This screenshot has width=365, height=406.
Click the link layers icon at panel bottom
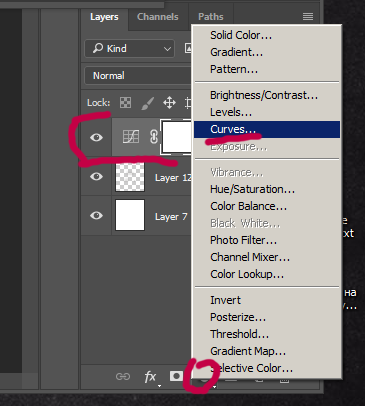[123, 377]
